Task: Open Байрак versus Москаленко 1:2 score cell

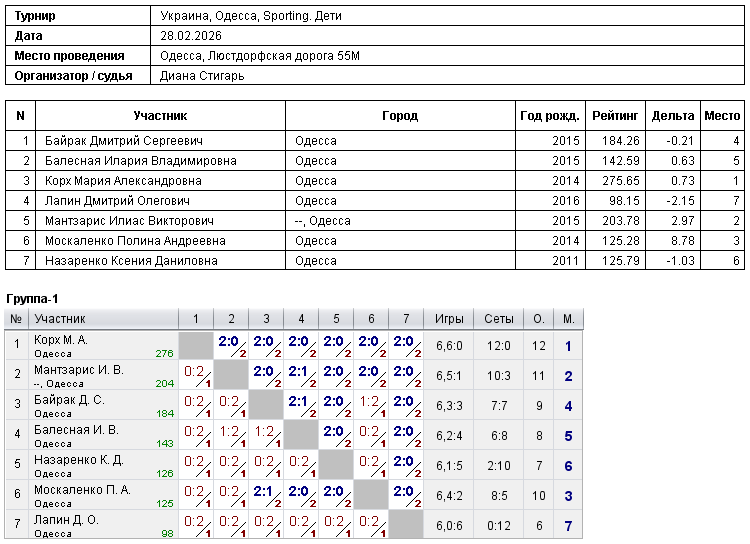Action: (x=371, y=406)
